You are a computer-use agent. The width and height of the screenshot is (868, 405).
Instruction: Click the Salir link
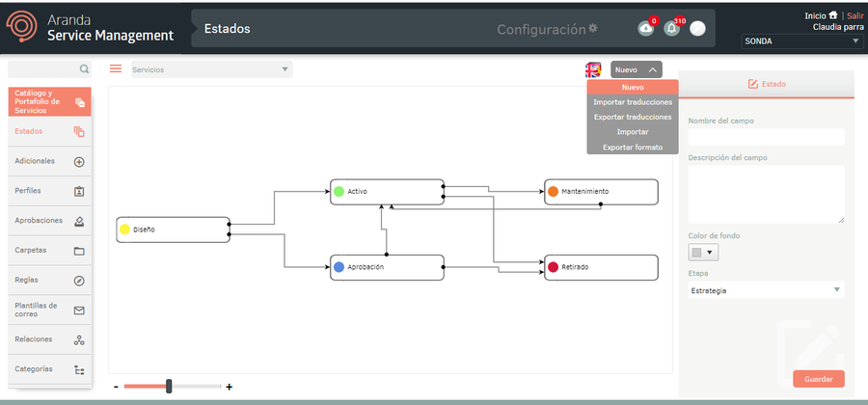click(x=855, y=16)
